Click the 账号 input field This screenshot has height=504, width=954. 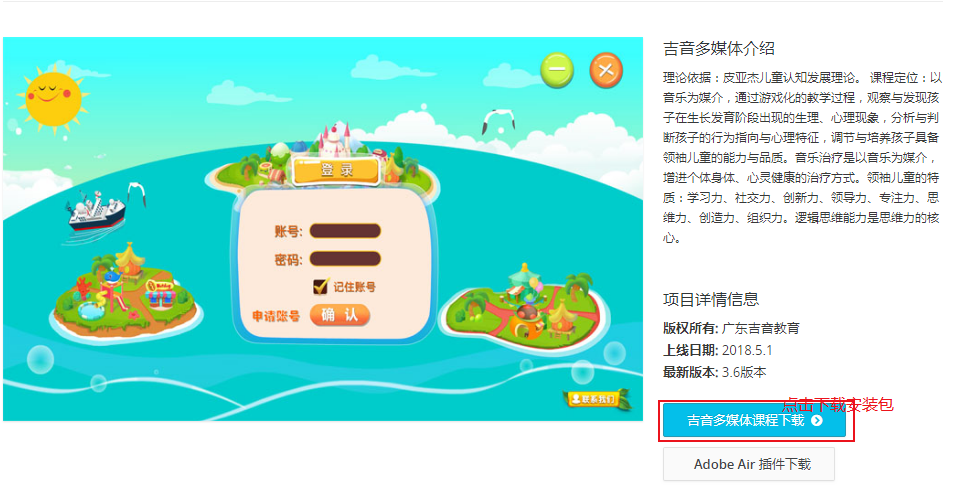(345, 231)
